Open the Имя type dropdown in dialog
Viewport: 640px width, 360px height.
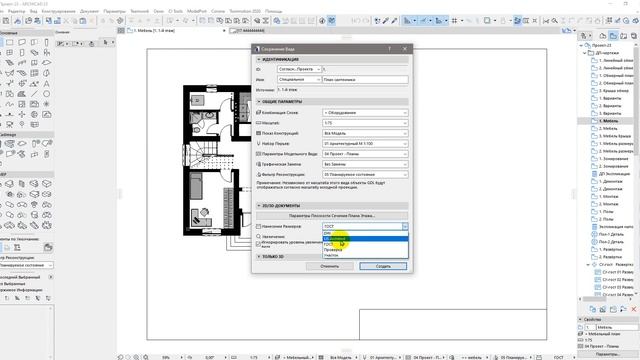coord(299,80)
